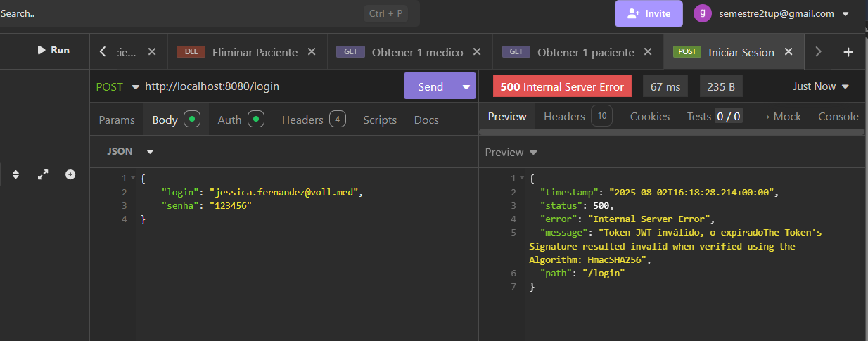Open the request Headers tab with count 4
The width and height of the screenshot is (868, 341).
pyautogui.click(x=314, y=120)
